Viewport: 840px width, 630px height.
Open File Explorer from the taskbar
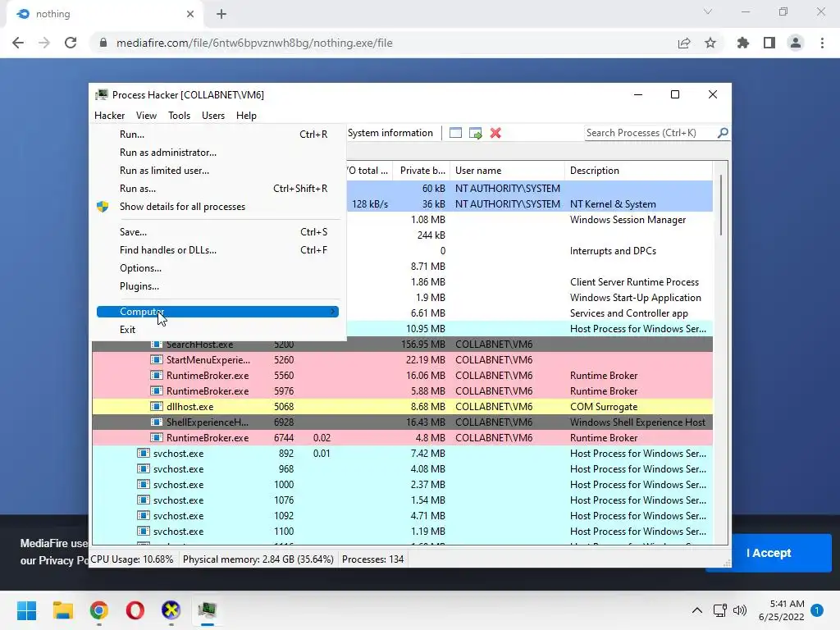62,610
